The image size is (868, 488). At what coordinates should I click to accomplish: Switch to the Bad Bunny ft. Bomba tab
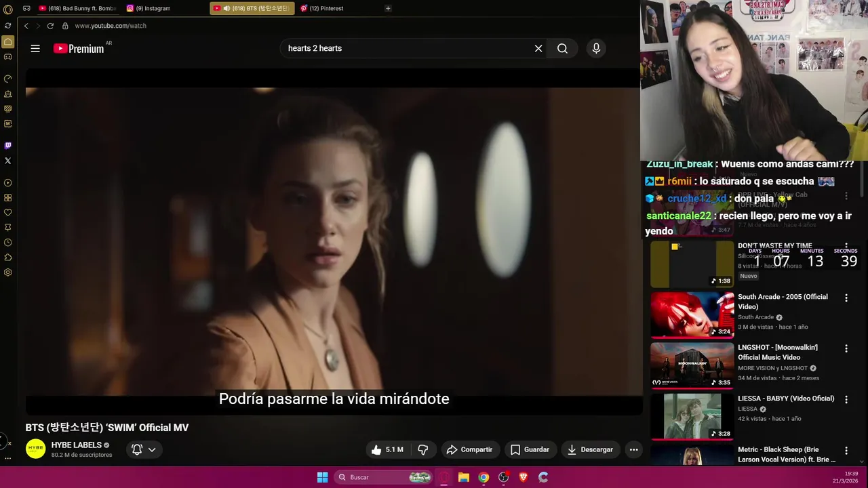pyautogui.click(x=77, y=8)
